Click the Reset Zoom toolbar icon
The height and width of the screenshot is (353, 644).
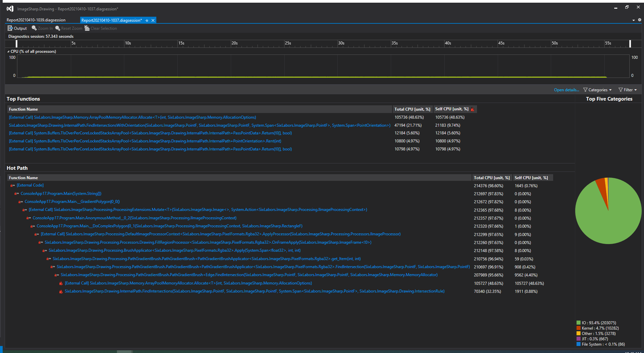[x=58, y=28]
